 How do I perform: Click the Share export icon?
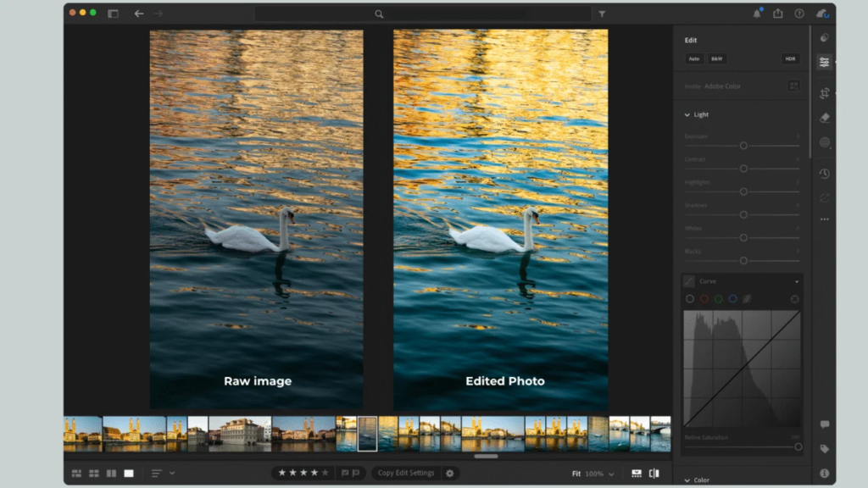[x=777, y=14]
